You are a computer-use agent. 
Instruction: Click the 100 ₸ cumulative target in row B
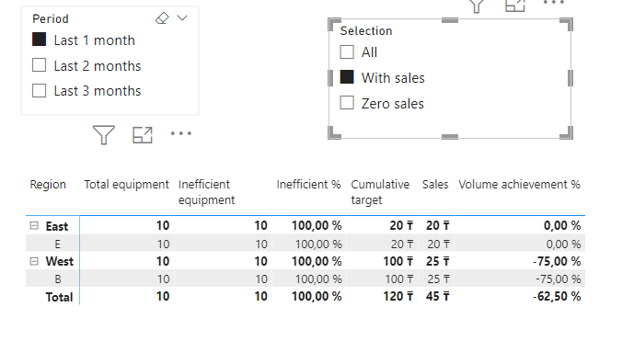click(x=399, y=279)
